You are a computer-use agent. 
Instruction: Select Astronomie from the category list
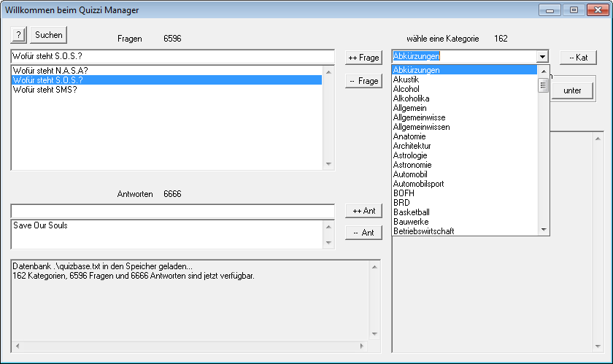coord(412,165)
